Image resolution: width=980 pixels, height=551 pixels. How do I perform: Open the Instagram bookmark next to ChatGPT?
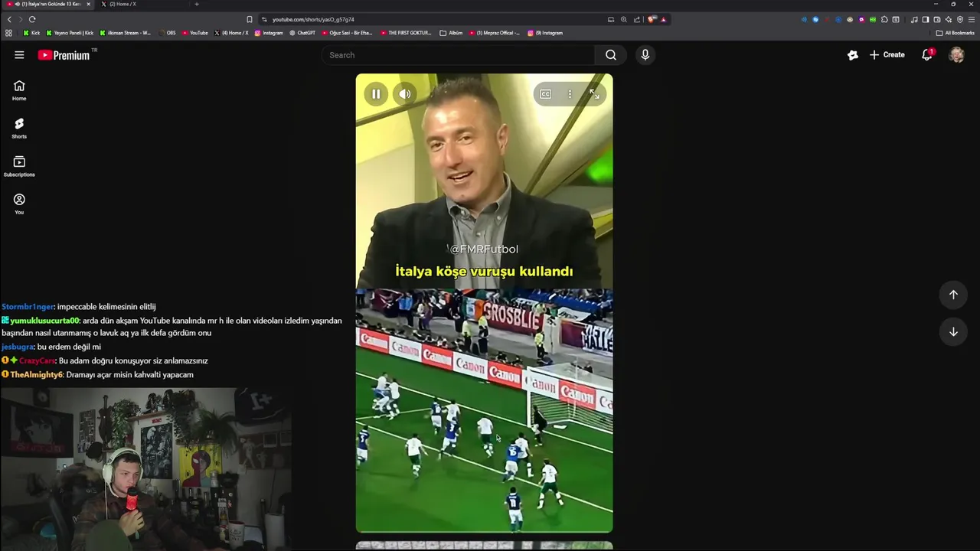pos(269,33)
